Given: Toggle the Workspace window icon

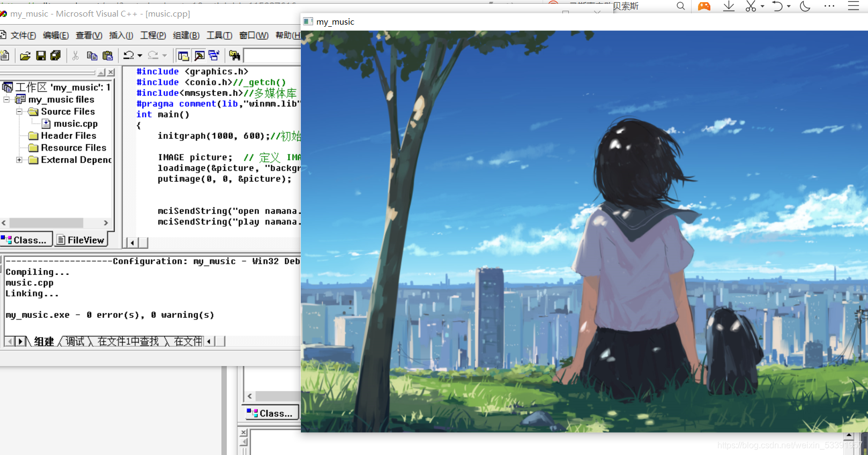Looking at the screenshot, I should (x=183, y=56).
